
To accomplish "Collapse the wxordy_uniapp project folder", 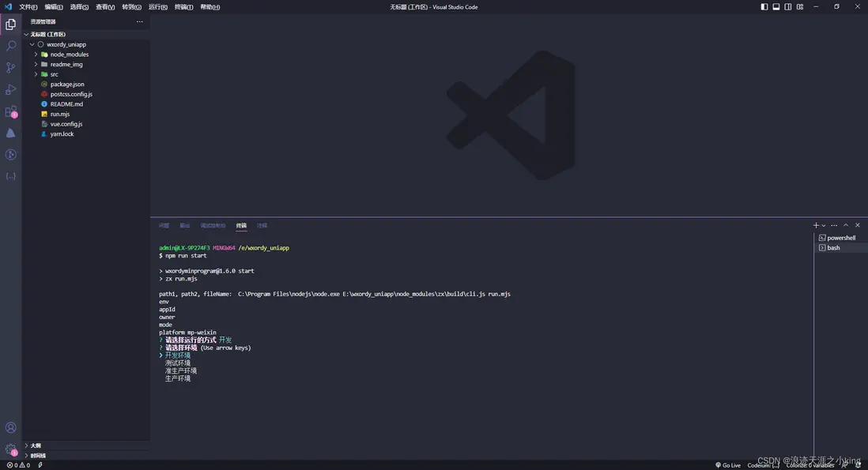I will (x=32, y=44).
